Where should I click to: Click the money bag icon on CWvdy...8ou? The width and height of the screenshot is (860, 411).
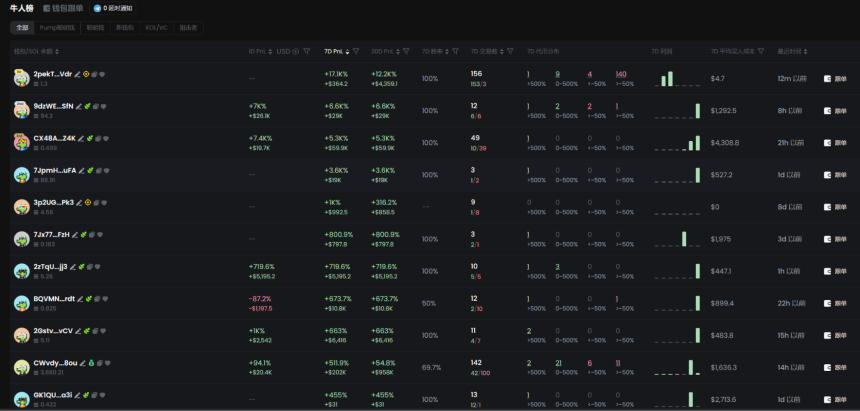pyautogui.click(x=91, y=363)
